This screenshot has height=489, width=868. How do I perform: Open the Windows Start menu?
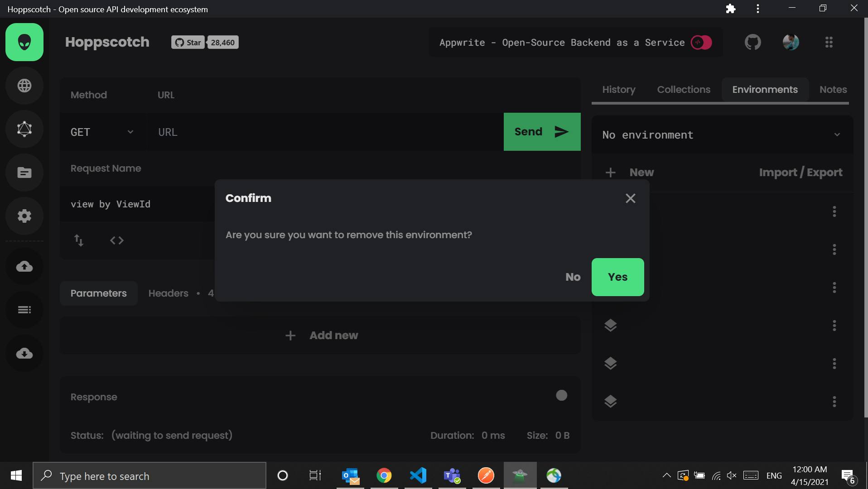pyautogui.click(x=16, y=475)
